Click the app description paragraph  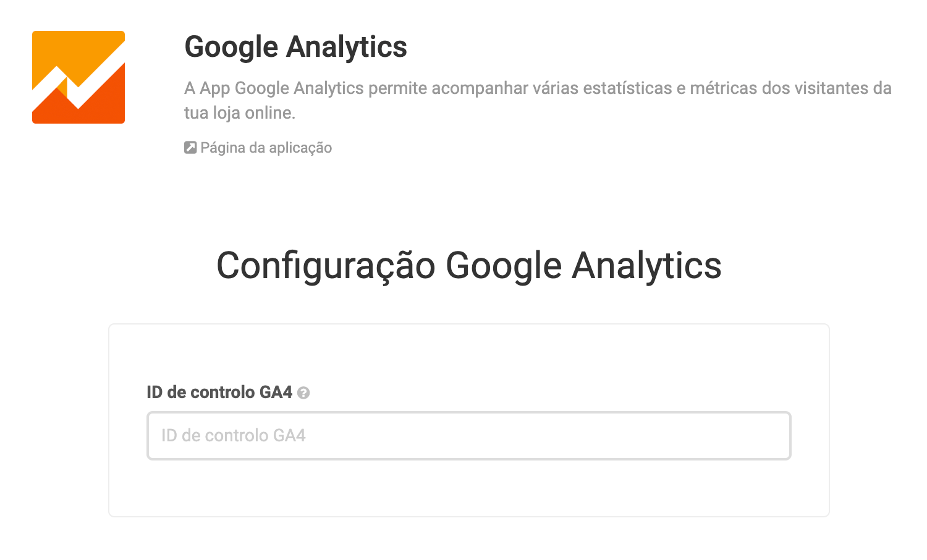(x=538, y=88)
